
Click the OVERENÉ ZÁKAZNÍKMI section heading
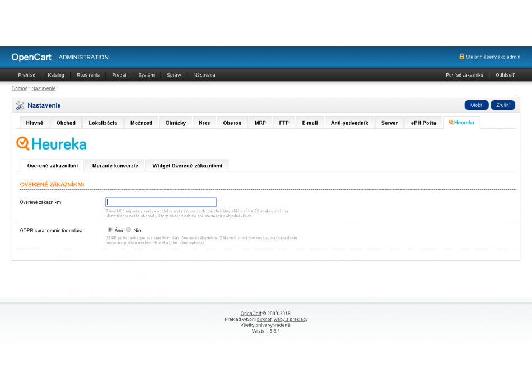pyautogui.click(x=52, y=185)
